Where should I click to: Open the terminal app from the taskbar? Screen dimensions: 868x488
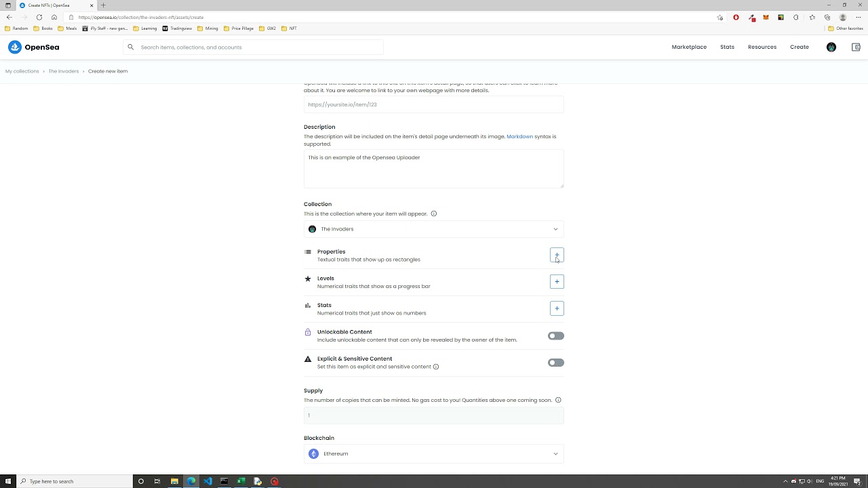point(224,481)
